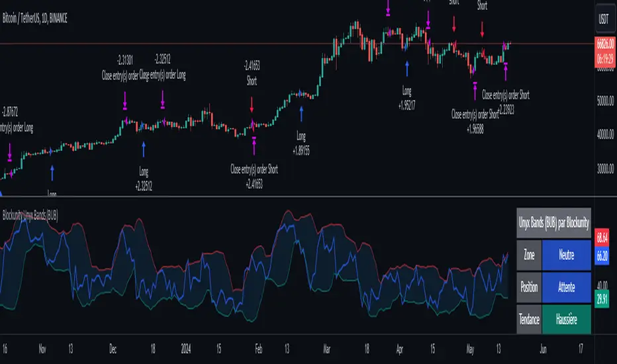Click the -2.41653 Short entry label
The width and height of the screenshot is (617, 364).
252,73
